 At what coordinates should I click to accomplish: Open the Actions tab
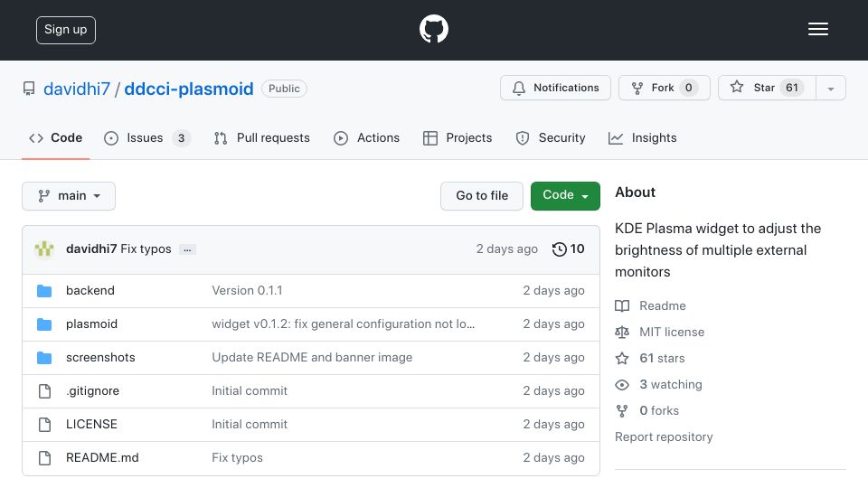coord(366,137)
